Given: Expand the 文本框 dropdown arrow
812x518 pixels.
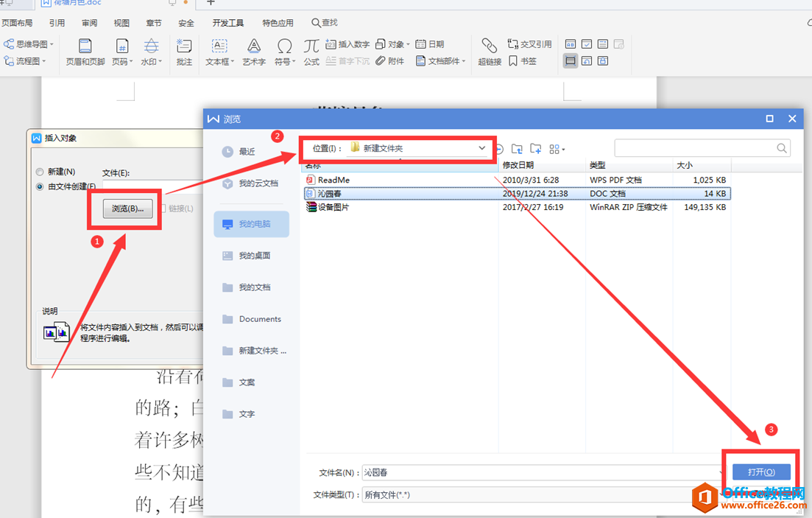Looking at the screenshot, I should (x=233, y=61).
